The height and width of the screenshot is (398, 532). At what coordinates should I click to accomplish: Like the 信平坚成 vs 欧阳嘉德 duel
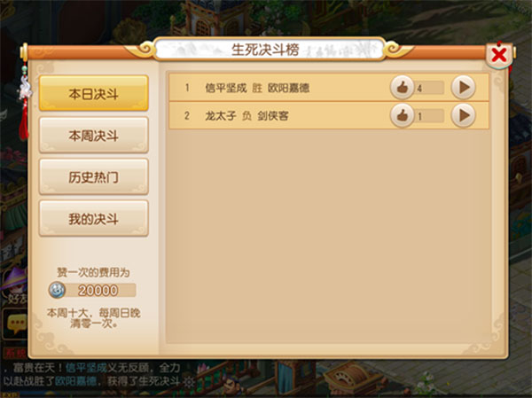[x=402, y=88]
